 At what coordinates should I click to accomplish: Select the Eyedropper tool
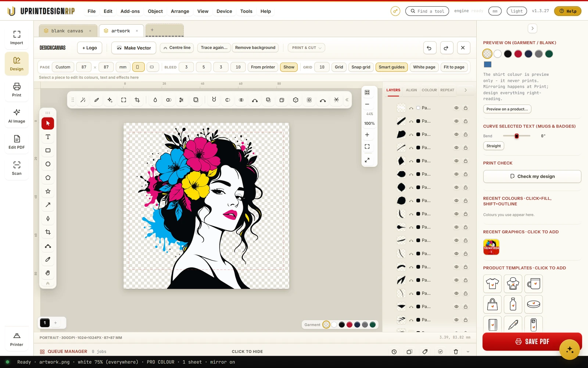coord(48,259)
